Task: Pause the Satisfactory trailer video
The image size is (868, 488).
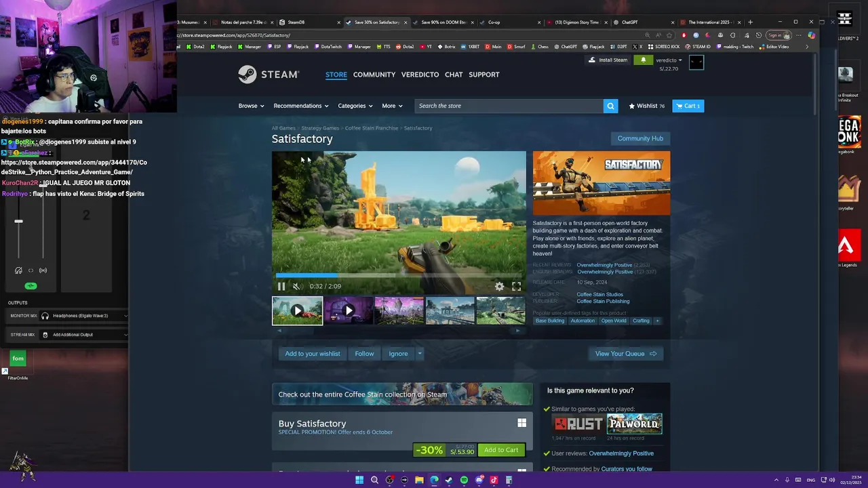Action: (x=281, y=286)
